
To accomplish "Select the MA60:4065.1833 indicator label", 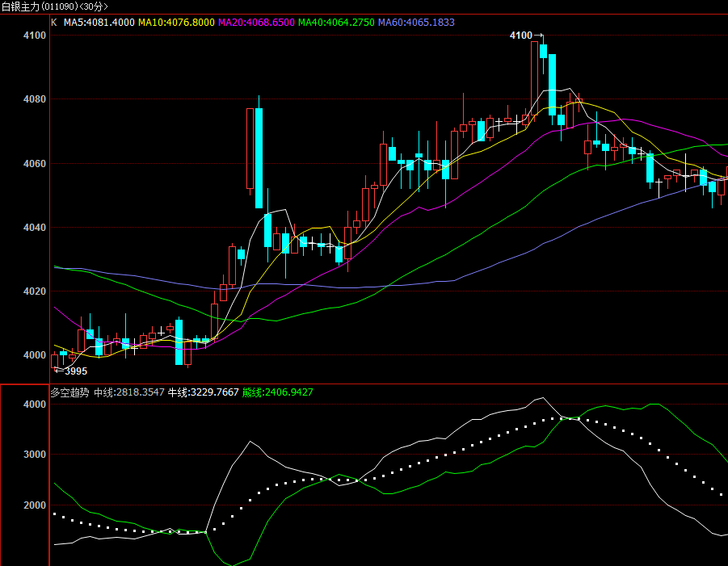I will pyautogui.click(x=416, y=23).
